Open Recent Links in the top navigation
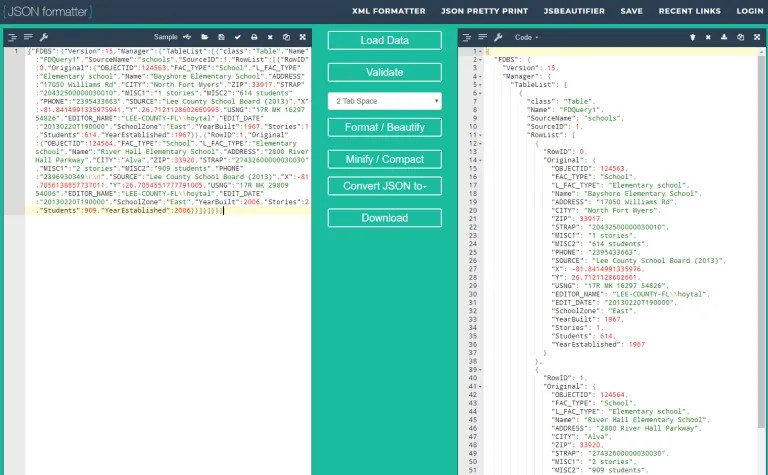768x475 pixels. 690,11
